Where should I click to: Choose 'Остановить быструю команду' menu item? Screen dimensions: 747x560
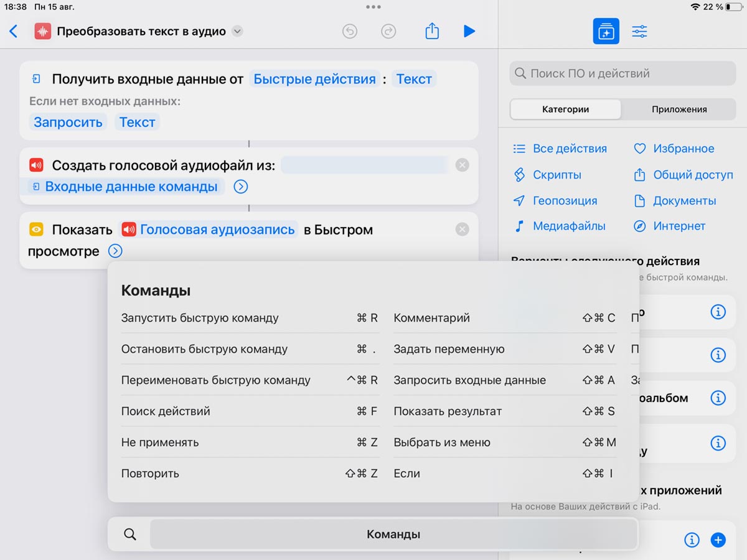click(250, 349)
